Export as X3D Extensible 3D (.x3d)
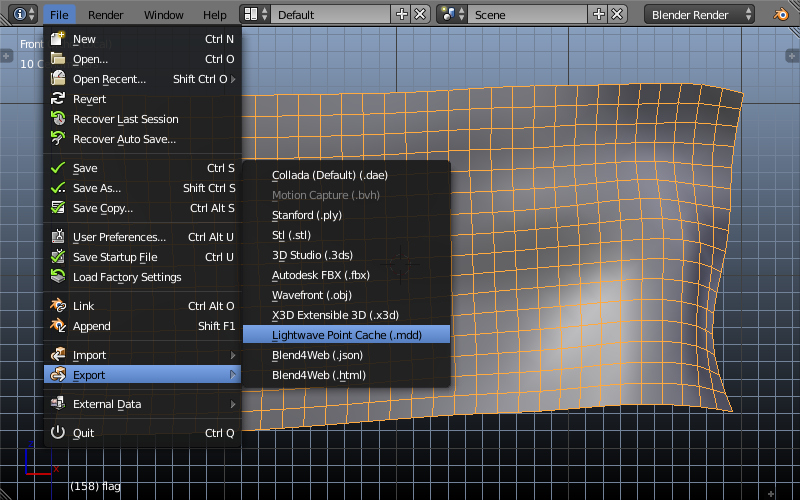 click(x=346, y=314)
